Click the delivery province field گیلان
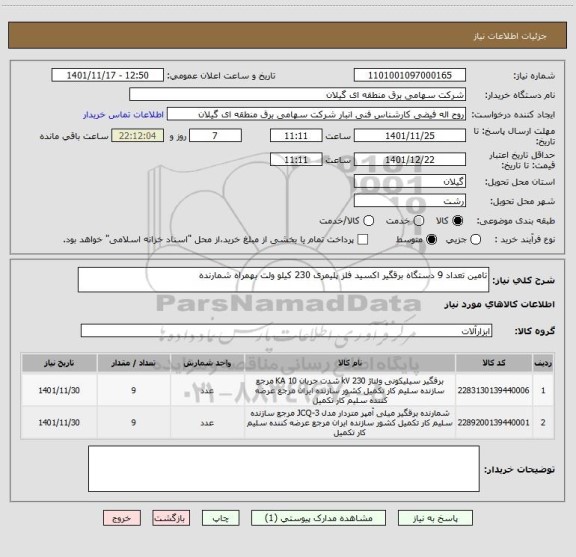This screenshot has width=576, height=557. pos(410,182)
